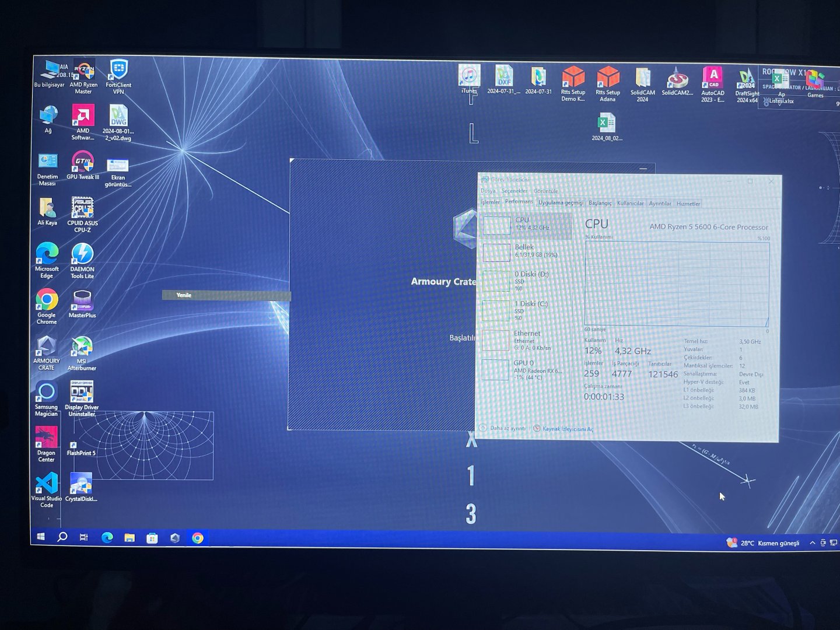Select the 2024_08_02 Excel file icon

coord(607,128)
